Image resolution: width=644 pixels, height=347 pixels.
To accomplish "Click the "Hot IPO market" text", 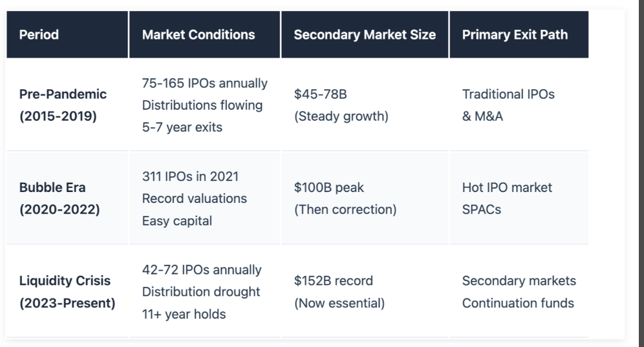I will [507, 188].
